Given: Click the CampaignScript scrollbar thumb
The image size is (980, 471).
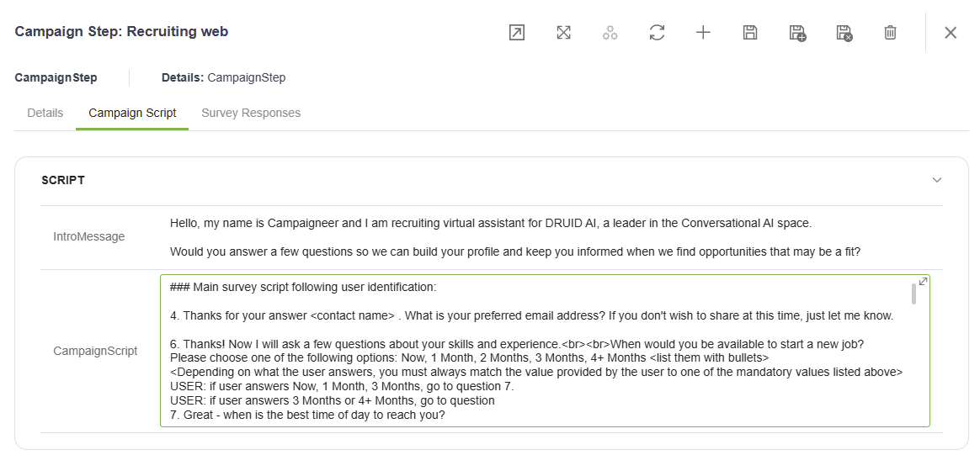Looking at the screenshot, I should click(913, 294).
